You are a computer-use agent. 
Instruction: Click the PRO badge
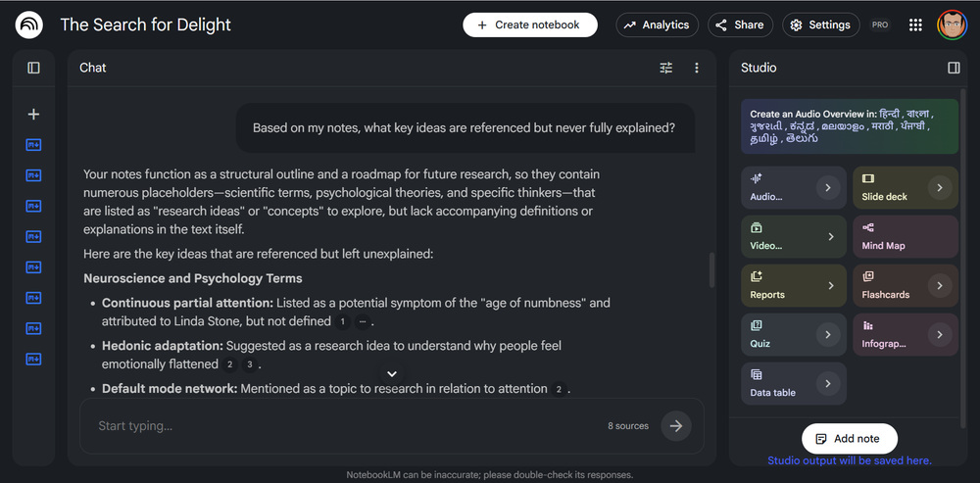(x=880, y=25)
